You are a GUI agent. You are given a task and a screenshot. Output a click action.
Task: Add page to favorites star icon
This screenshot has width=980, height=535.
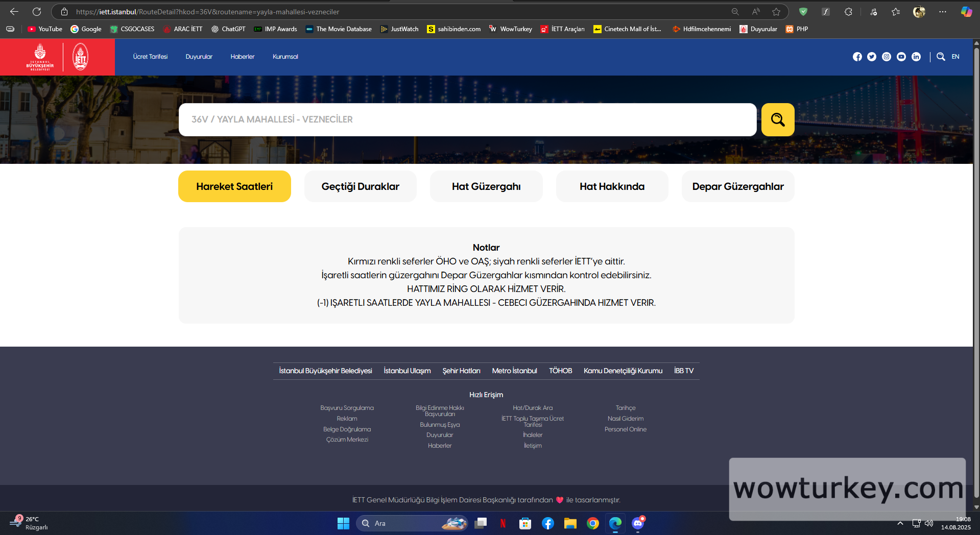tap(776, 12)
